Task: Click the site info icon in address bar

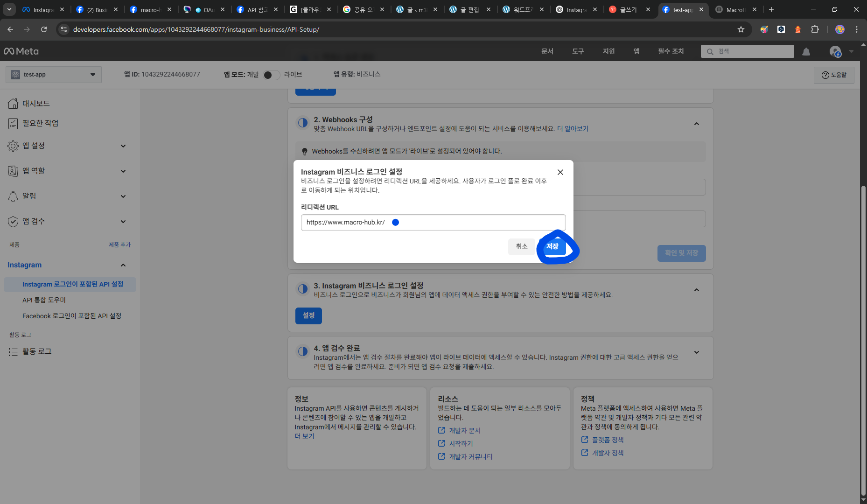Action: (x=64, y=29)
